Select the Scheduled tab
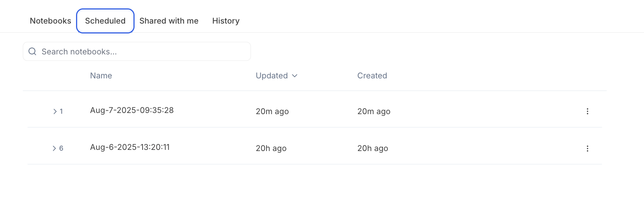This screenshot has height=210, width=644. click(x=105, y=21)
